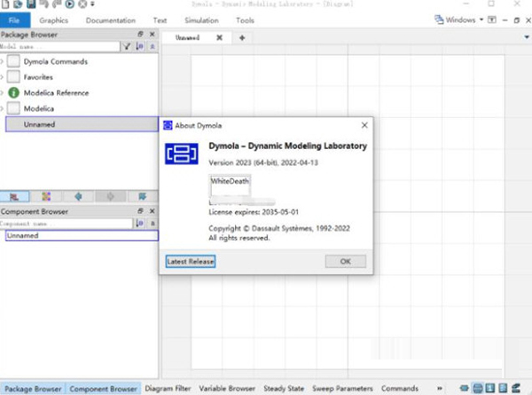532x395 pixels.
Task: Click the green info icon for Modelica Reference
Action: point(13,92)
